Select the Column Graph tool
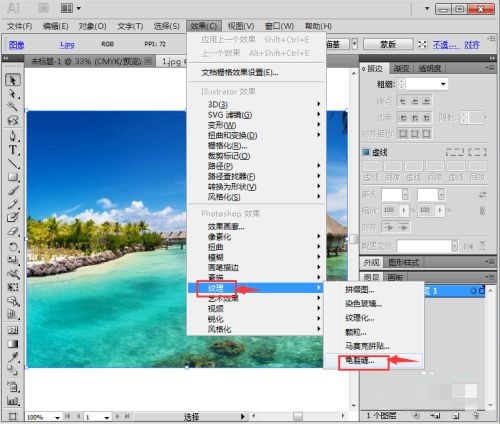 [x=13, y=401]
